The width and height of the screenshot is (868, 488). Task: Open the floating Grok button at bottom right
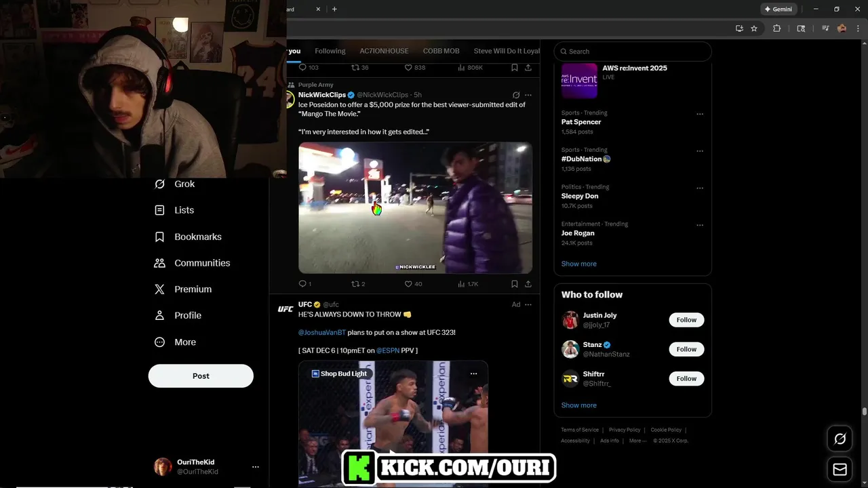pos(840,439)
